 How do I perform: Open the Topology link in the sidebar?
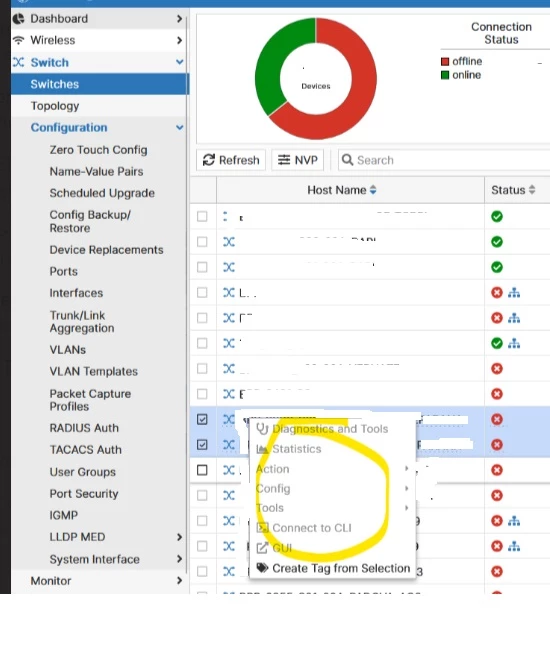(55, 106)
